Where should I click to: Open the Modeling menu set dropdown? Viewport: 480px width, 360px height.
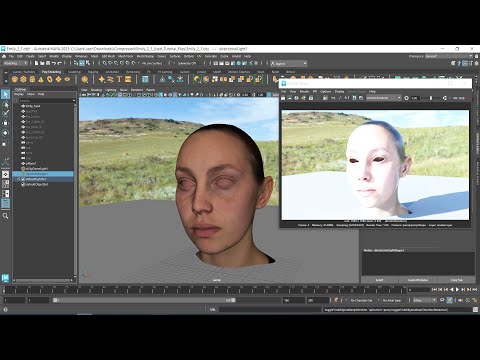(x=15, y=63)
